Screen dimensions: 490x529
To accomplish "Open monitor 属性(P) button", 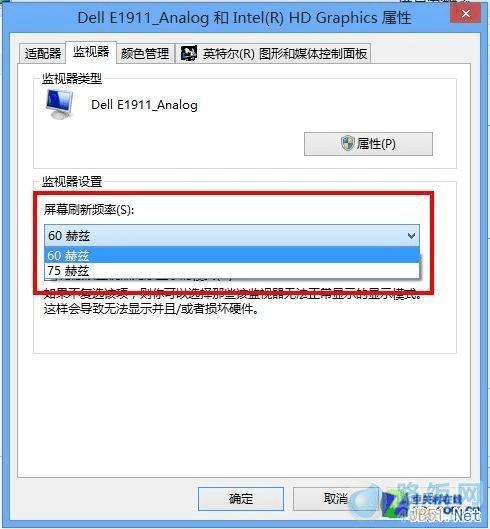I will [x=368, y=144].
